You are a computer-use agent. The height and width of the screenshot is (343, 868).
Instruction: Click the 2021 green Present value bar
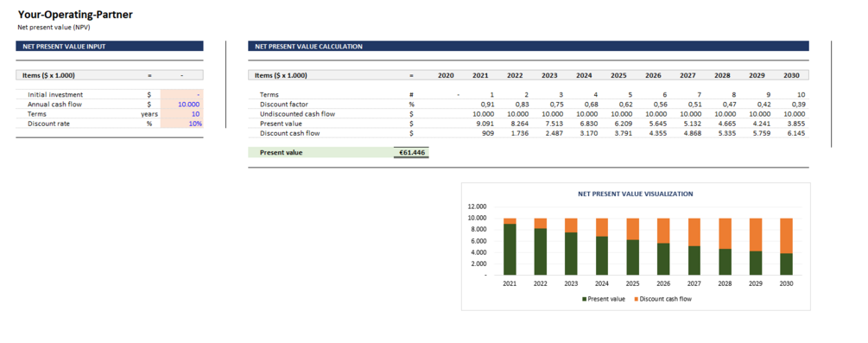510,250
